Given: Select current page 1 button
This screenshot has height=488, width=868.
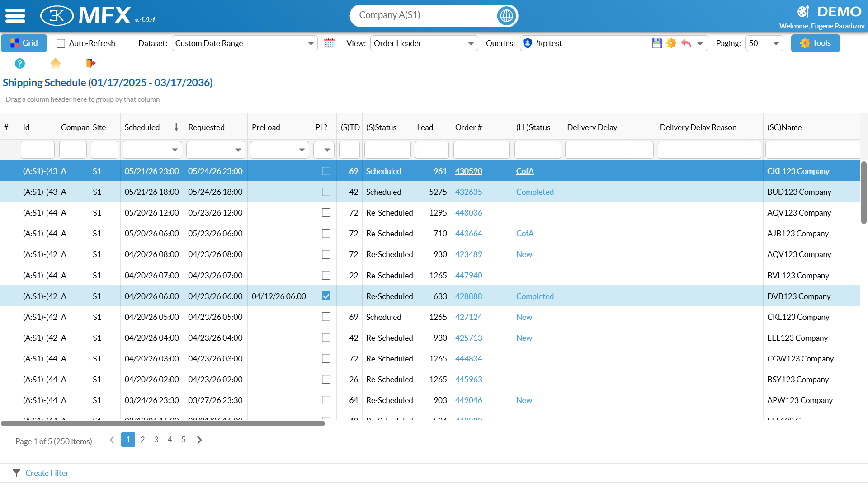Looking at the screenshot, I should coord(128,440).
